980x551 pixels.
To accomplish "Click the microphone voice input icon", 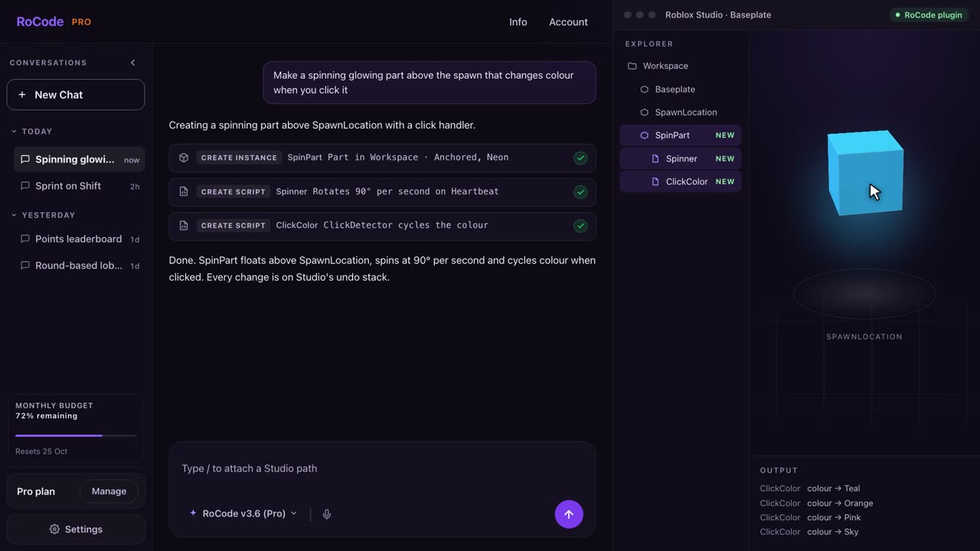I will 327,514.
